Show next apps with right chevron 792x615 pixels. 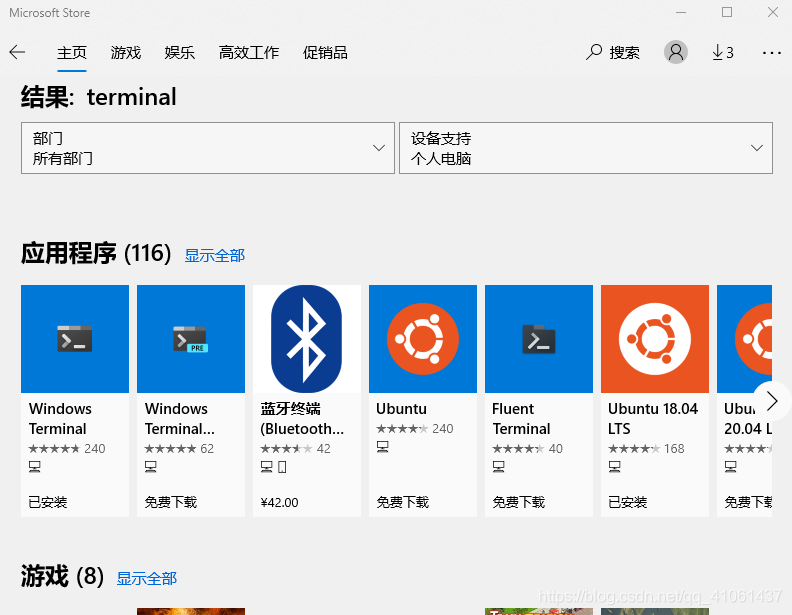(771, 401)
